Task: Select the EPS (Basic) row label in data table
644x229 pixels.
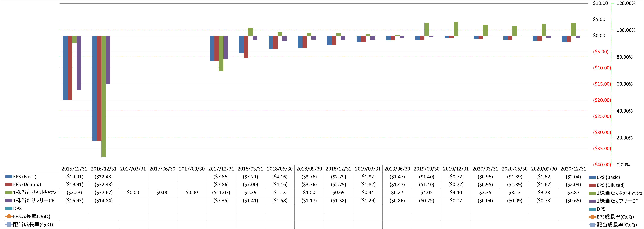Action: pyautogui.click(x=25, y=177)
